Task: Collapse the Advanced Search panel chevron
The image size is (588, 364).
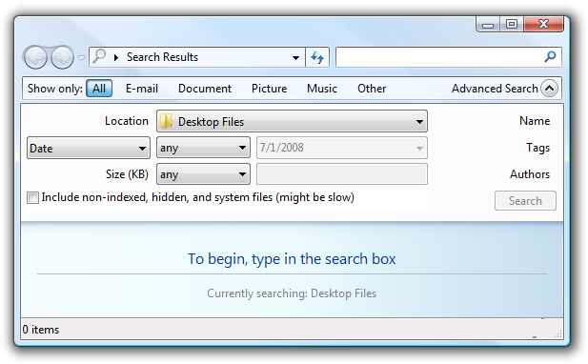Action: [x=549, y=89]
